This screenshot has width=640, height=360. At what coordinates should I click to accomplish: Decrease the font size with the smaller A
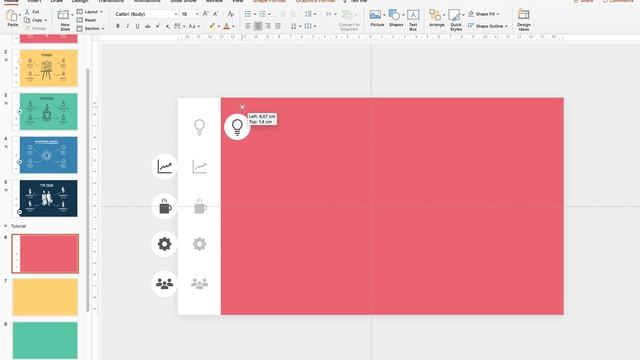click(216, 14)
